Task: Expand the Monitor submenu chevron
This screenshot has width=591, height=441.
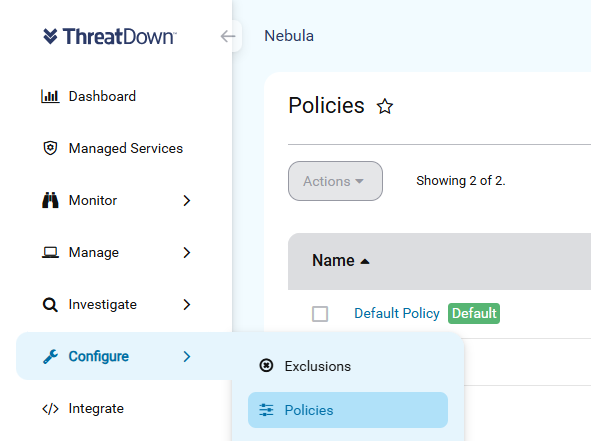Action: [x=187, y=201]
